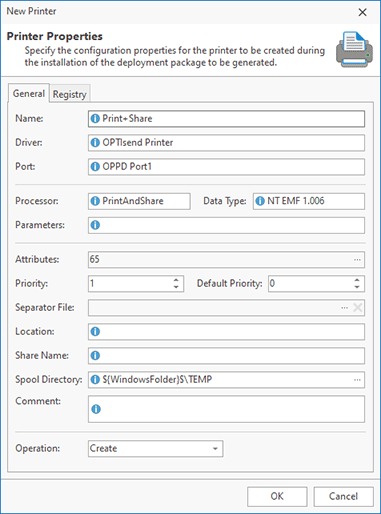Focus the Driver field with OPTIsend Printer

[226, 143]
